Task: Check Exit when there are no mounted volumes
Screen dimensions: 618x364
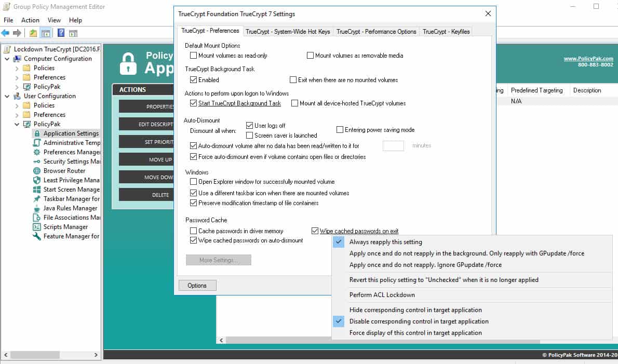Action: pyautogui.click(x=293, y=80)
